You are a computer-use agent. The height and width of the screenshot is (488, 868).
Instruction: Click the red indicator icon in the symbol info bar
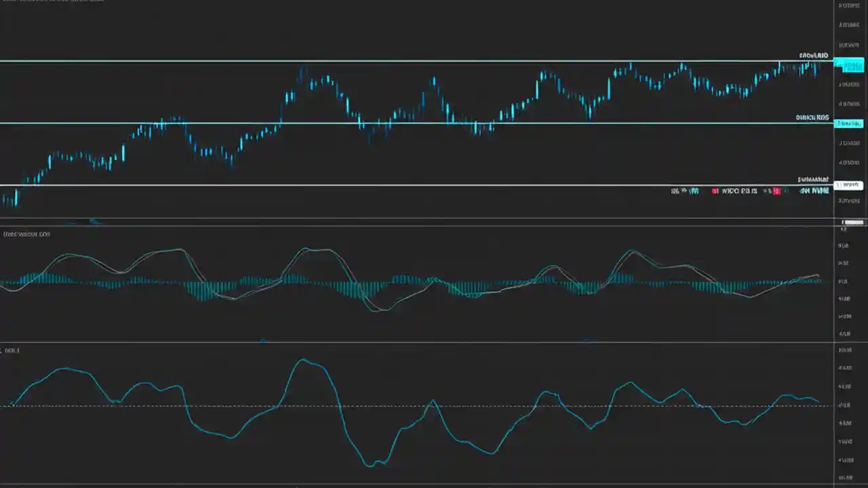tap(715, 191)
